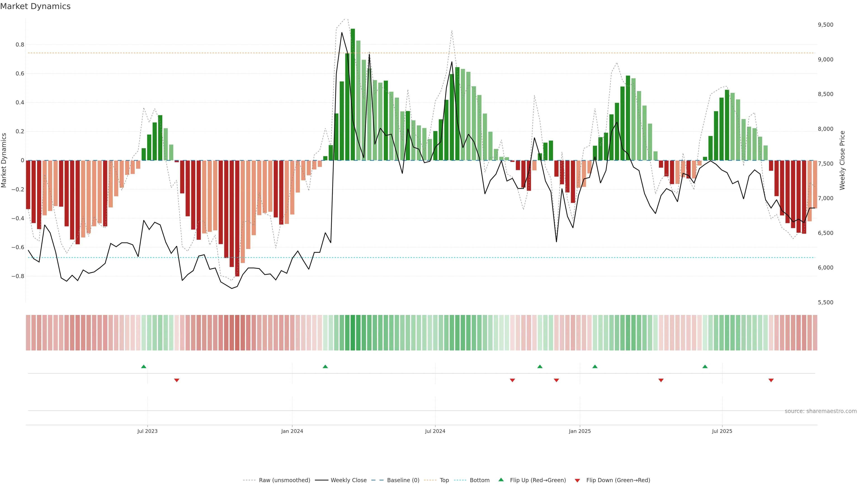
Task: Toggle the Weekly Close legend entry
Action: 348,480
